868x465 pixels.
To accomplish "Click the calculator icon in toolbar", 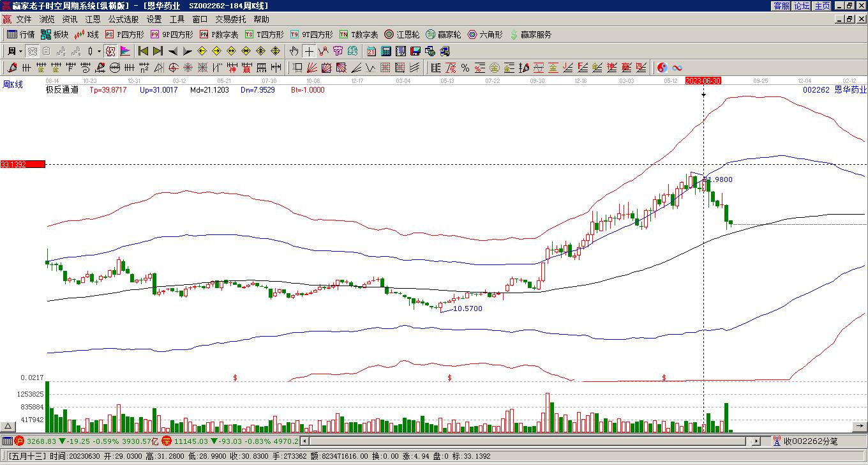I will pos(386,51).
